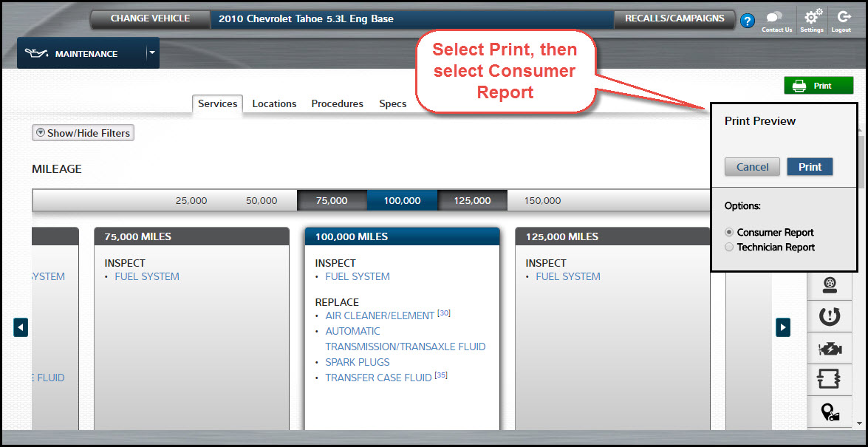868x447 pixels.
Task: Click Print in the Print Preview panel
Action: 810,167
